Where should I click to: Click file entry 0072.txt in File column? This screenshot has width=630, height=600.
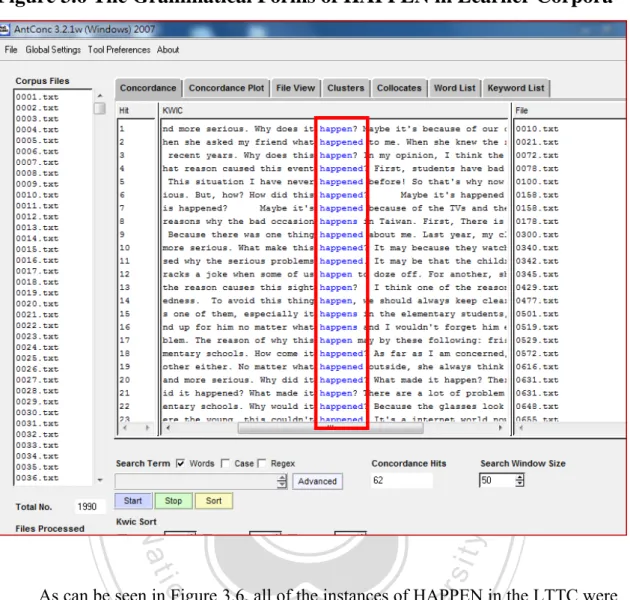(x=537, y=156)
